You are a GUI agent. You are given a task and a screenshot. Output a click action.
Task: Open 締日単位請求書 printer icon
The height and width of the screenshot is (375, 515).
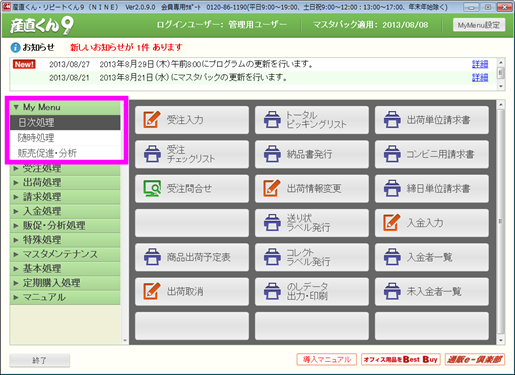[392, 188]
